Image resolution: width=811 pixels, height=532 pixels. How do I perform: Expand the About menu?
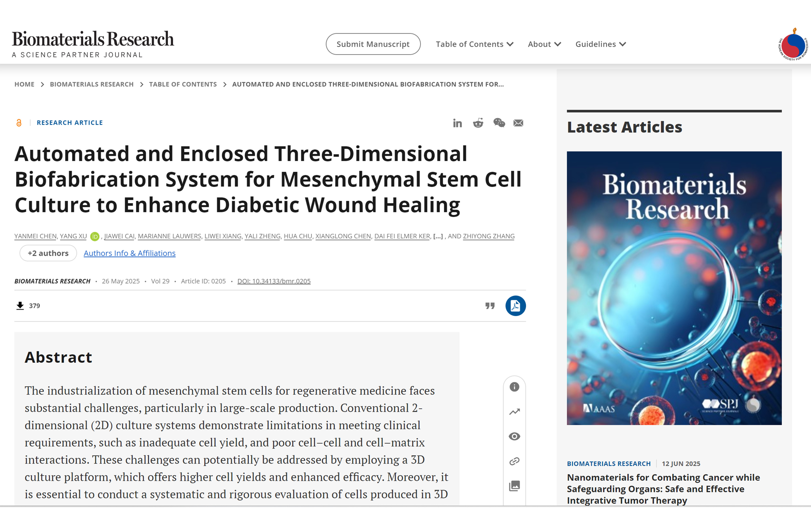point(544,44)
